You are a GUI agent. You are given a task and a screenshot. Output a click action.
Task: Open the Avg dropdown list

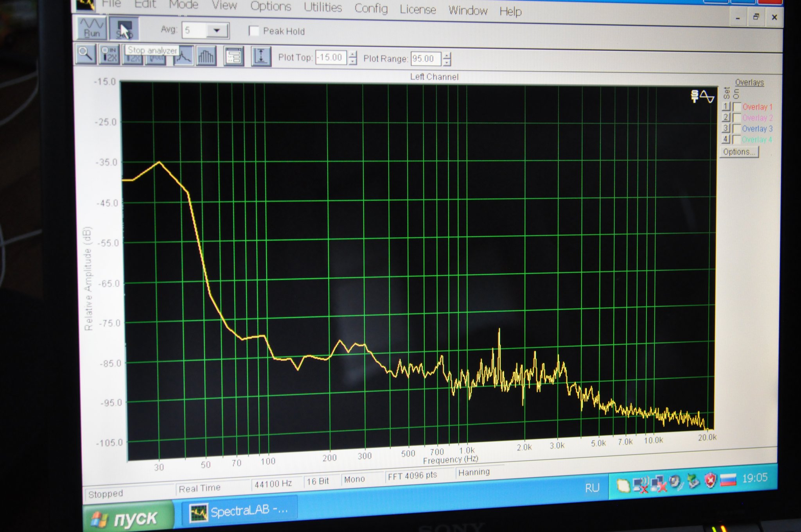pos(217,30)
